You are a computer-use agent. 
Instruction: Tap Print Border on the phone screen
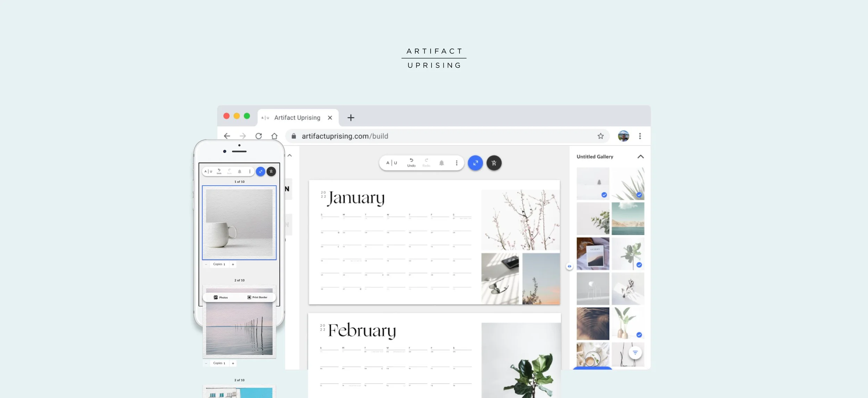(x=257, y=297)
